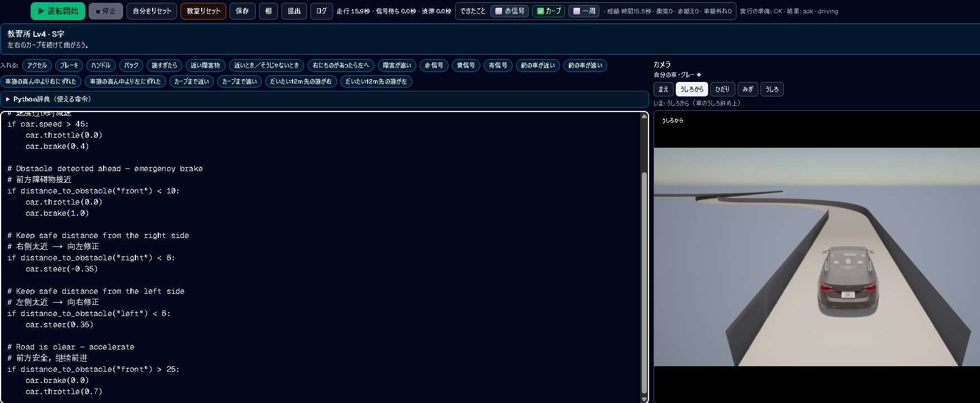The image size is (980, 403).
Task: Toggle the カーブ achievement checkbox
Action: 549,11
